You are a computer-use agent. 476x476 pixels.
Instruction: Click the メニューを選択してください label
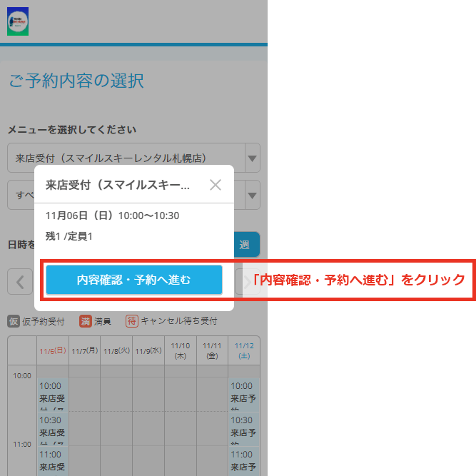coord(72,130)
